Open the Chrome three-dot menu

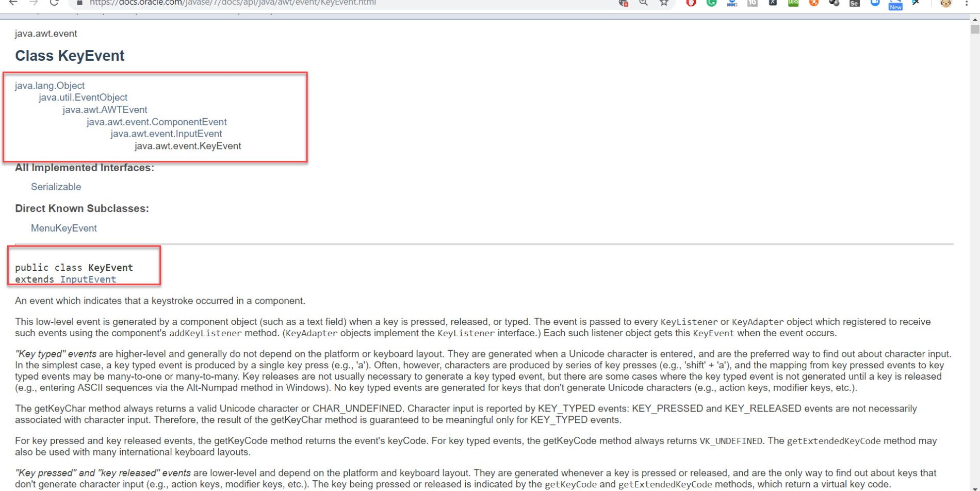tap(967, 3)
